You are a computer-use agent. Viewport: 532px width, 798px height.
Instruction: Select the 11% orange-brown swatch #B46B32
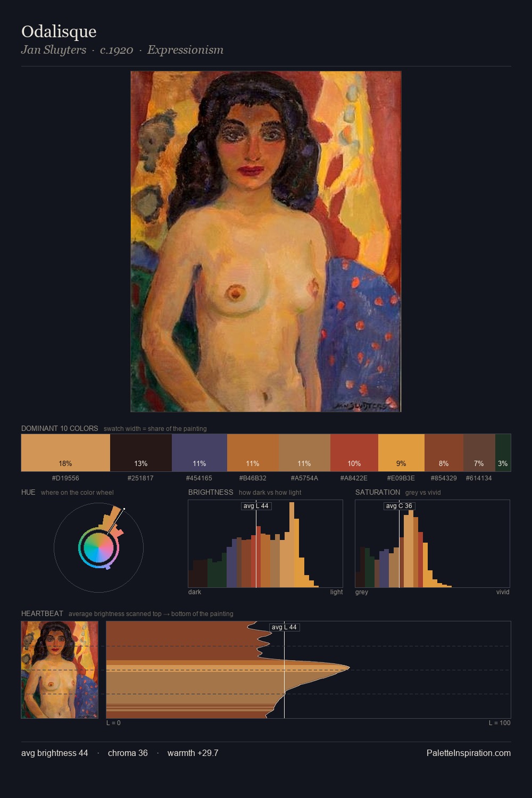[x=253, y=453]
